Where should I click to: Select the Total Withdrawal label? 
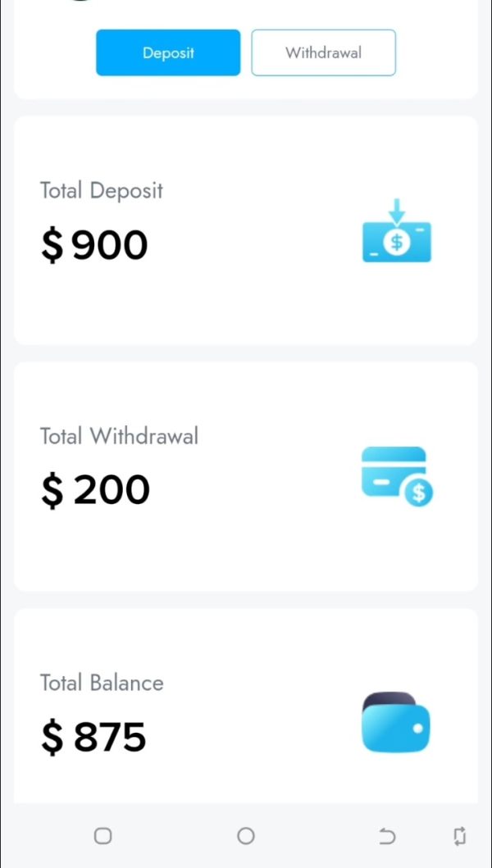(119, 436)
